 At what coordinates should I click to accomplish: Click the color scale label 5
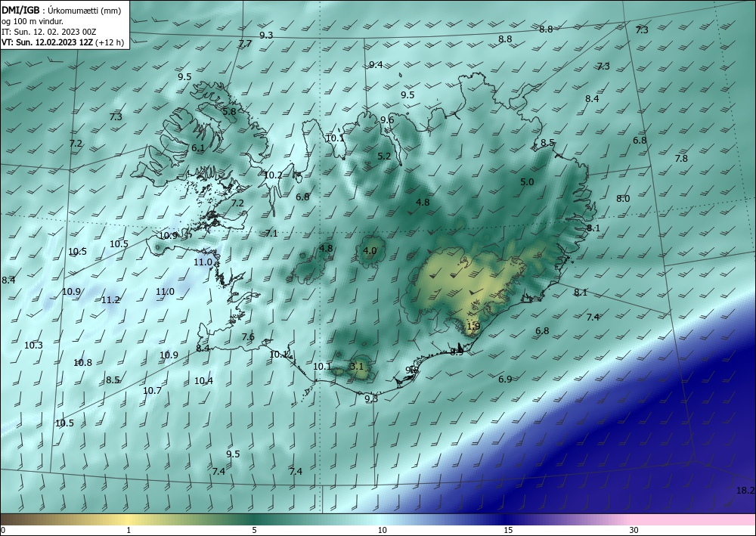pyautogui.click(x=254, y=530)
